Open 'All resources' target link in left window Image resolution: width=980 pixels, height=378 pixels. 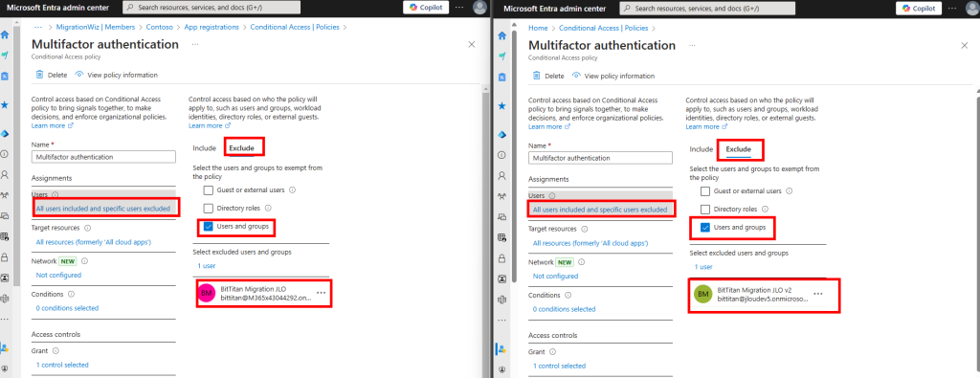coord(93,242)
